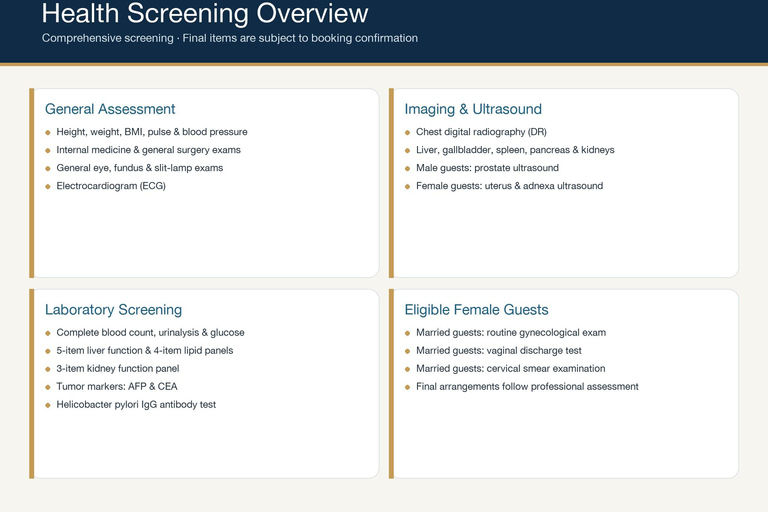
Task: Click the 'General Assessment' heading
Action: 110,109
